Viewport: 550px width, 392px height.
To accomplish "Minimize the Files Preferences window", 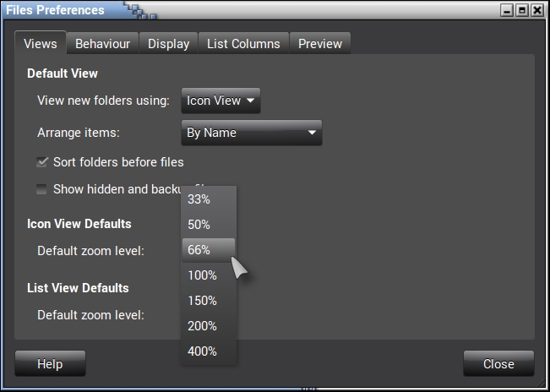I will [507, 11].
